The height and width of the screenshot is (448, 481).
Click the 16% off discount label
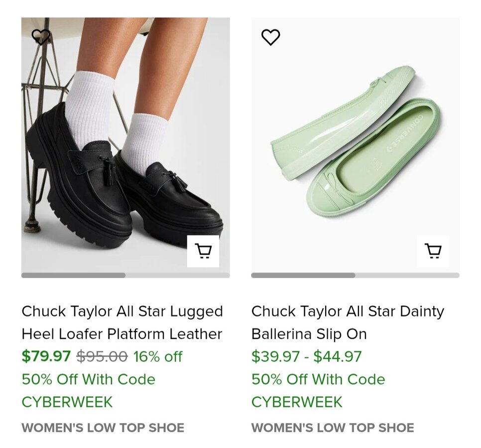pos(158,356)
